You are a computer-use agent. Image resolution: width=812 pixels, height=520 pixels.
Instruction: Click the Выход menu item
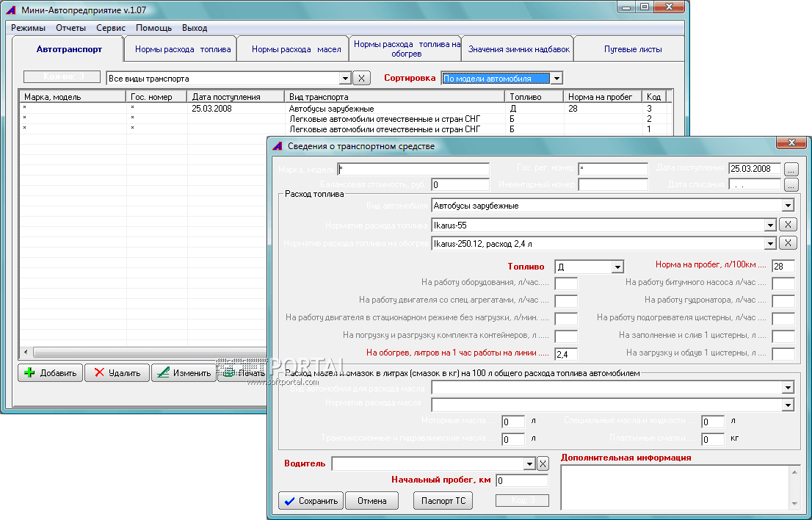(x=195, y=28)
